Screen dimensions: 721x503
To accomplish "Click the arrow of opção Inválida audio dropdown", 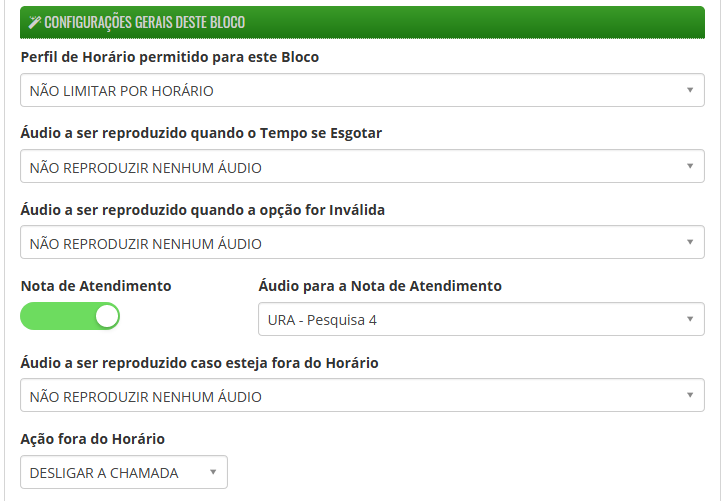I will coord(689,243).
